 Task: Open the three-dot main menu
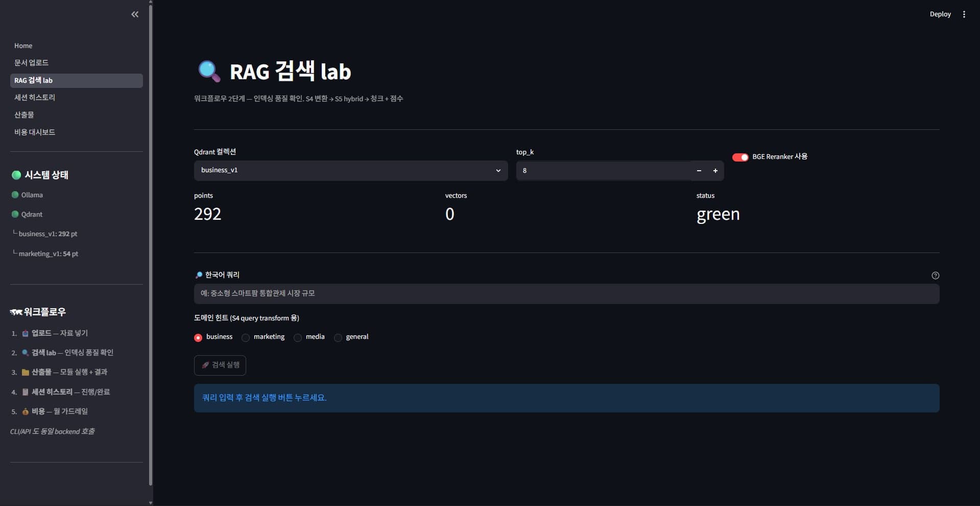click(x=964, y=14)
